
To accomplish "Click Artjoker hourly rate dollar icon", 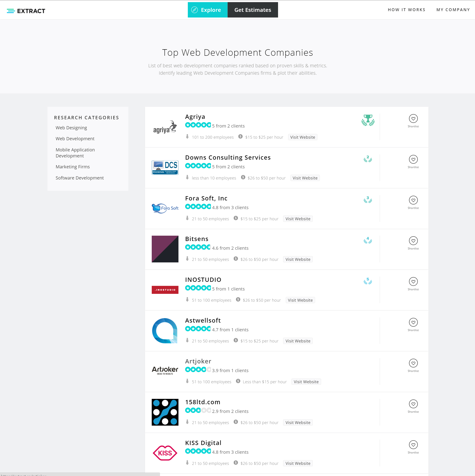I will pyautogui.click(x=238, y=381).
